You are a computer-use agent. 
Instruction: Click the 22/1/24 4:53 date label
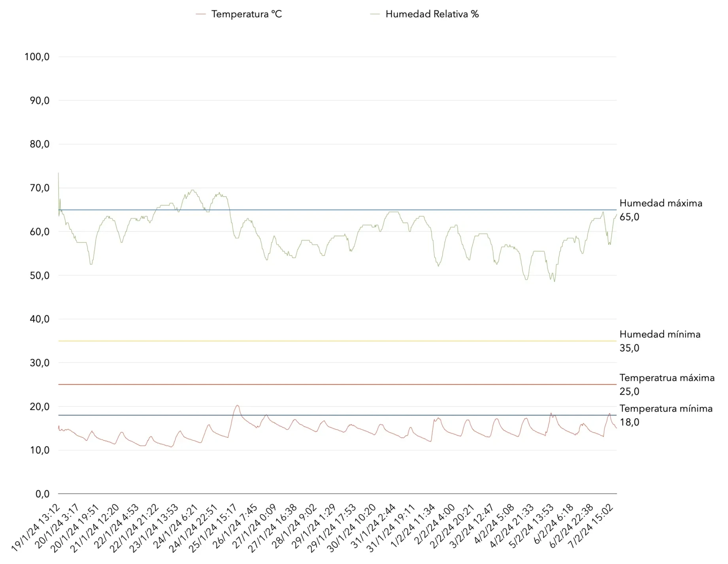click(x=117, y=525)
